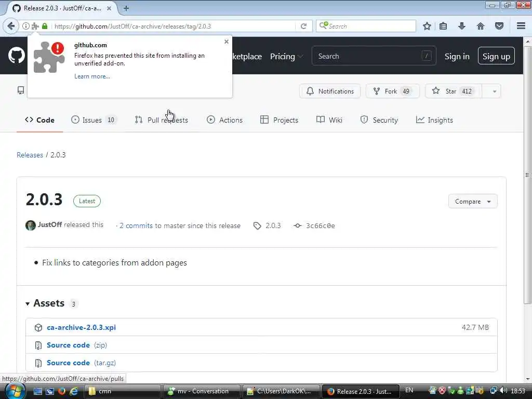Bookmark this page with the star icon
The width and height of the screenshot is (532, 399).
pyautogui.click(x=427, y=26)
